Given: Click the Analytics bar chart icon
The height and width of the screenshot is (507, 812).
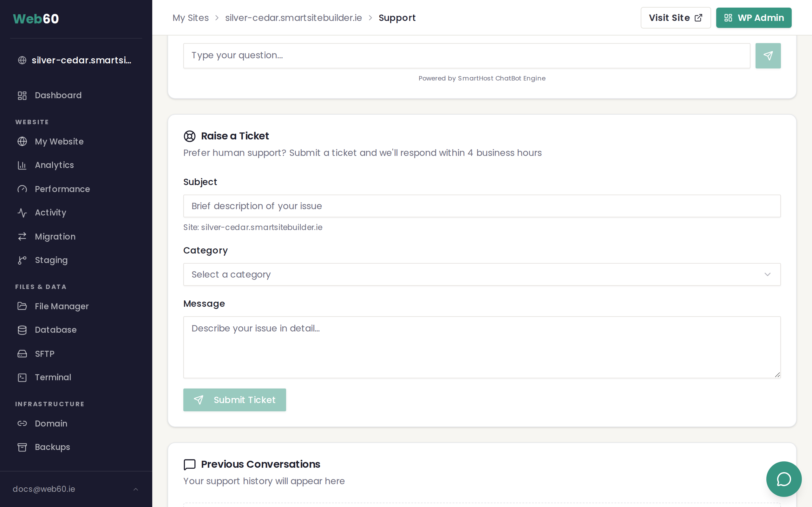Looking at the screenshot, I should point(22,165).
